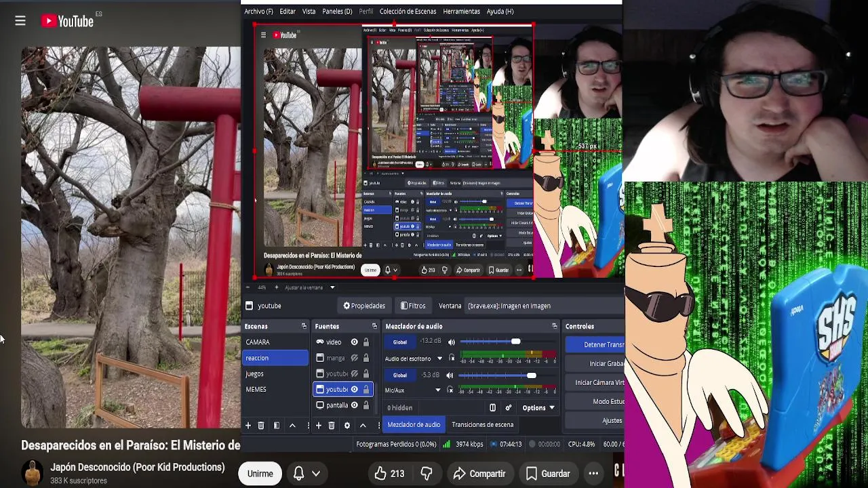Toggle visibility of the selected youtube source
This screenshot has width=868, height=488.
coord(354,390)
